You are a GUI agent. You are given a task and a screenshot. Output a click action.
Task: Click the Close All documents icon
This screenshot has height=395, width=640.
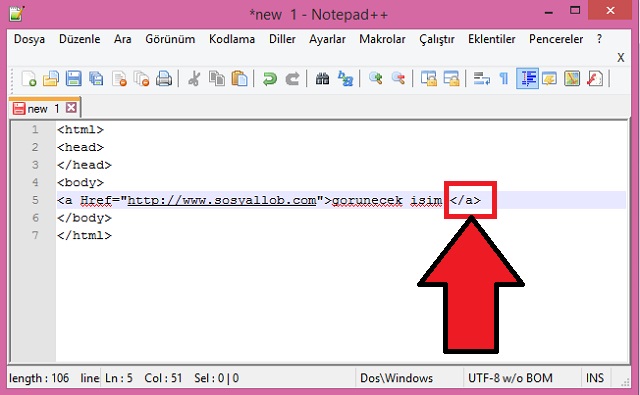coord(142,78)
